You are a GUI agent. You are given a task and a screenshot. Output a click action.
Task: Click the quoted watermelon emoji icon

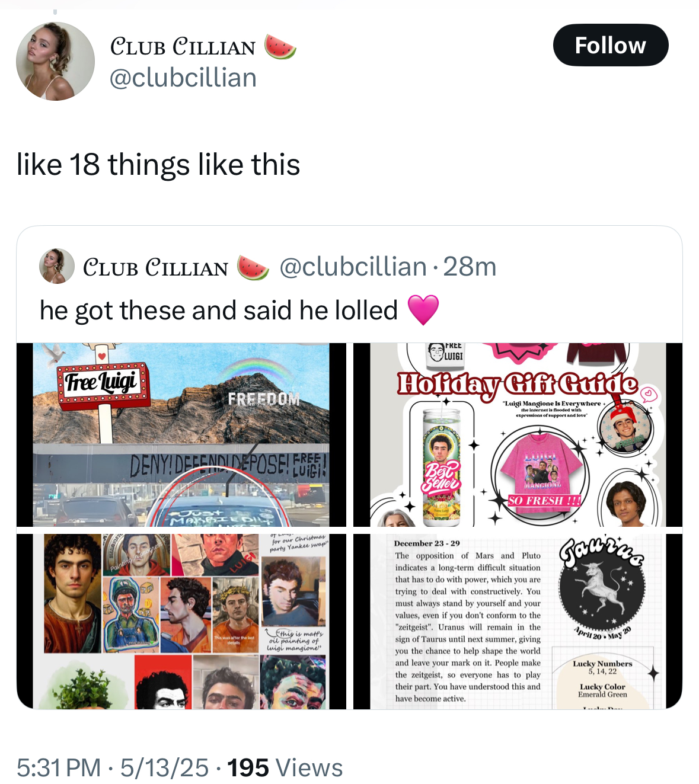[253, 267]
